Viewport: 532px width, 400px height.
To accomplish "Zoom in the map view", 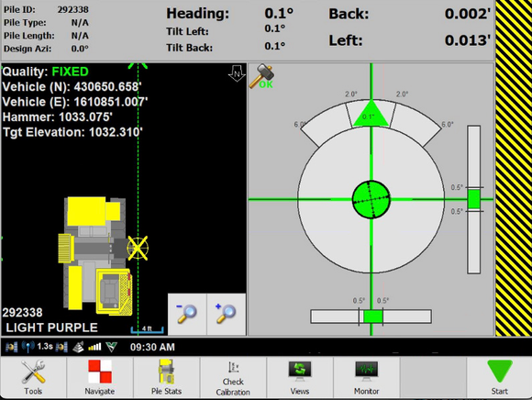I will click(227, 314).
